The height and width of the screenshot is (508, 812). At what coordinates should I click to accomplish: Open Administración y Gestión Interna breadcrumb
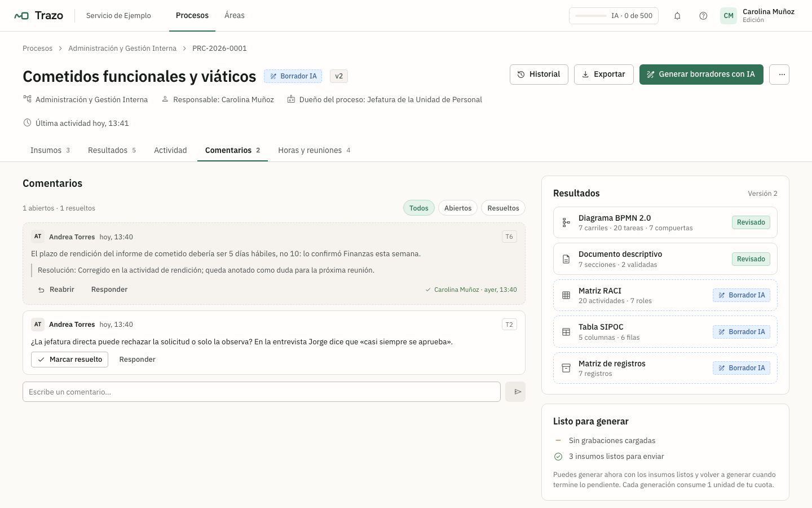[x=122, y=49]
